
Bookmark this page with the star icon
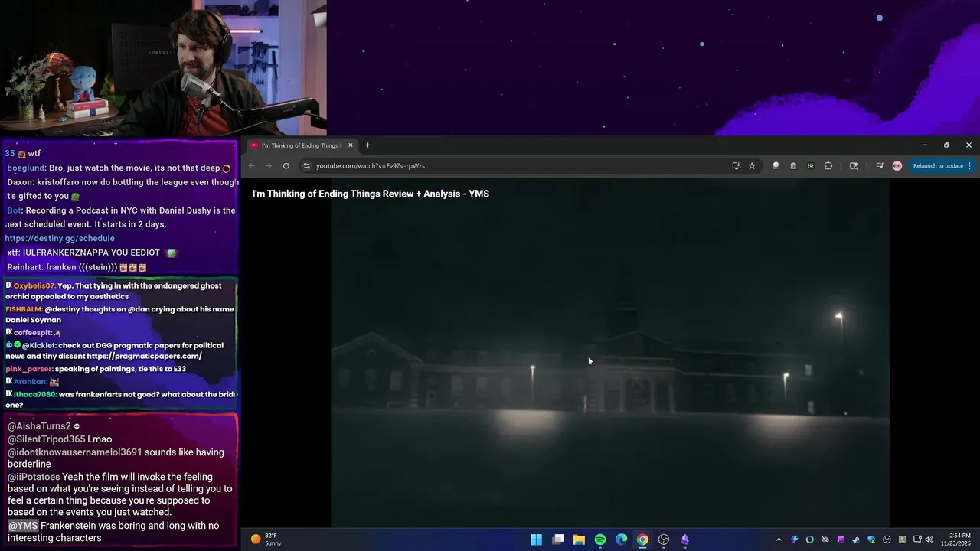pos(752,166)
